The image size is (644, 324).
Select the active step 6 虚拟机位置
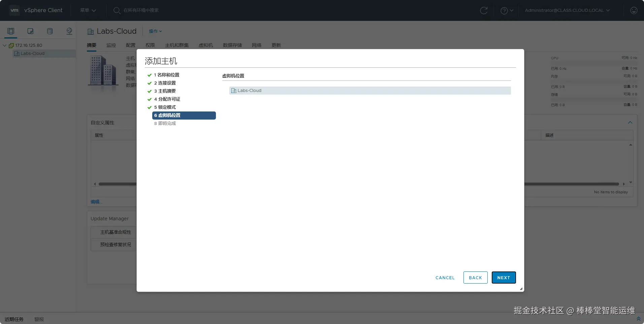click(x=184, y=116)
